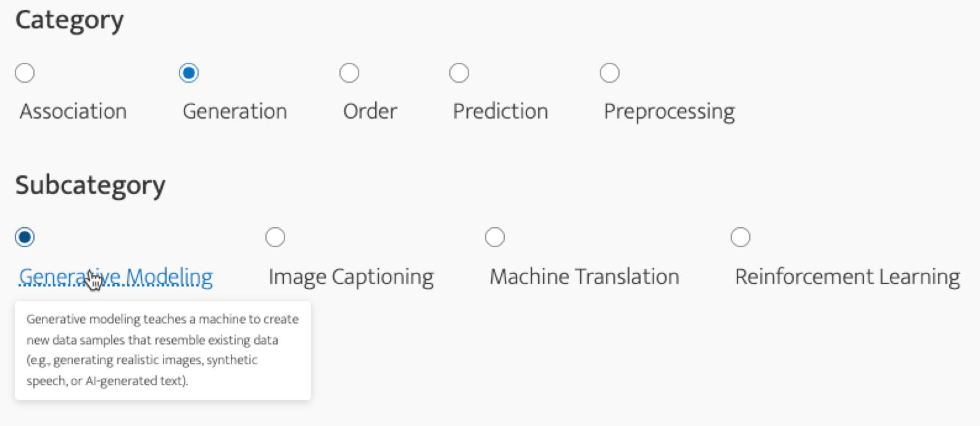The image size is (980, 426).
Task: Click the Subcategory section heading
Action: coord(90,185)
